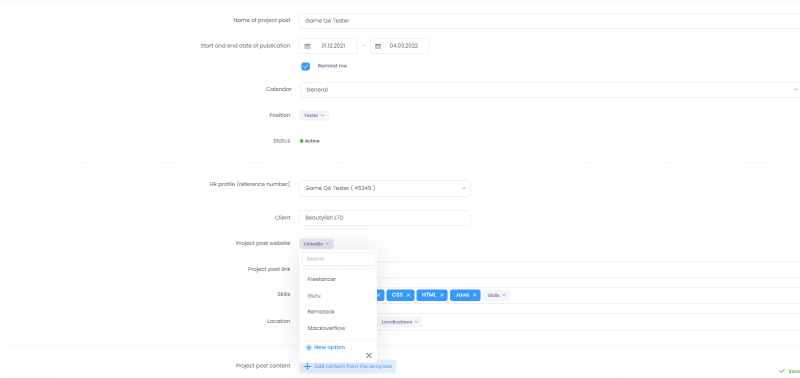Open the end date calendar icon
This screenshot has width=800, height=378.
point(378,46)
